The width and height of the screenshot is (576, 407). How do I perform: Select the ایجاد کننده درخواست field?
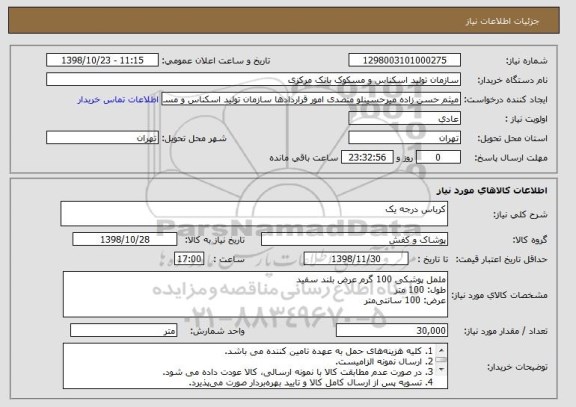point(311,99)
